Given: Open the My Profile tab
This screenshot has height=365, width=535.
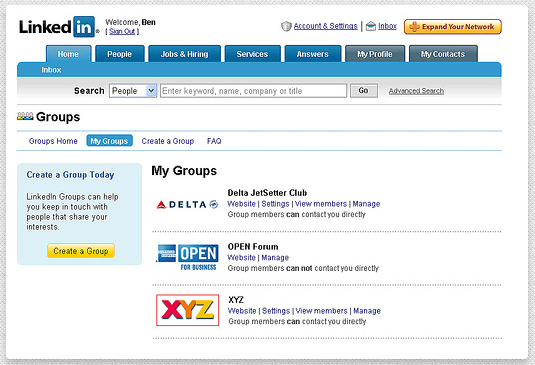Looking at the screenshot, I should pyautogui.click(x=375, y=54).
